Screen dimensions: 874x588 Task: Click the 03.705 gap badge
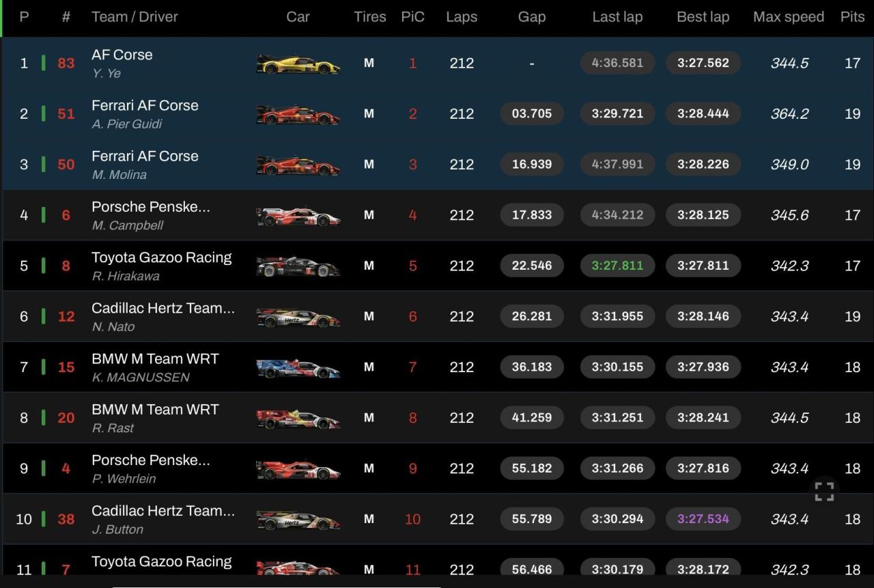(x=531, y=114)
